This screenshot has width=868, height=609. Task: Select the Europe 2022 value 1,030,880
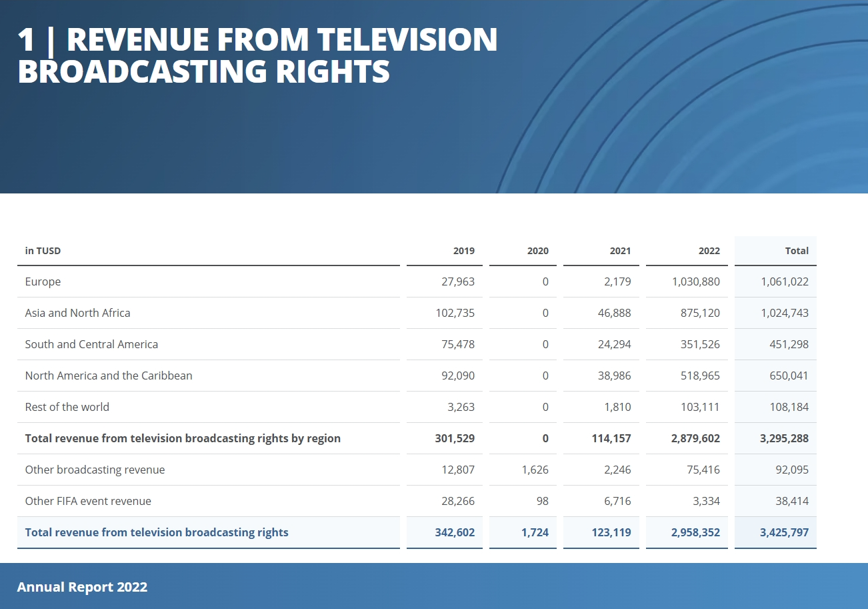click(696, 281)
